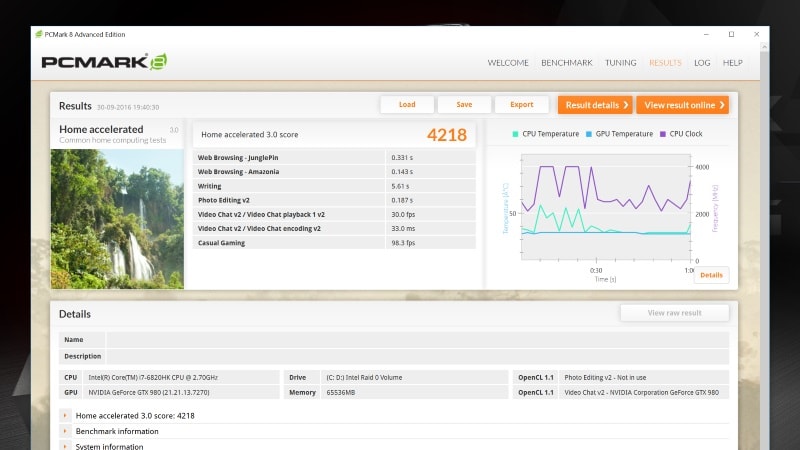800x450 pixels.
Task: Expand Home accelerated 3.0 score: 4218 section
Action: point(65,415)
